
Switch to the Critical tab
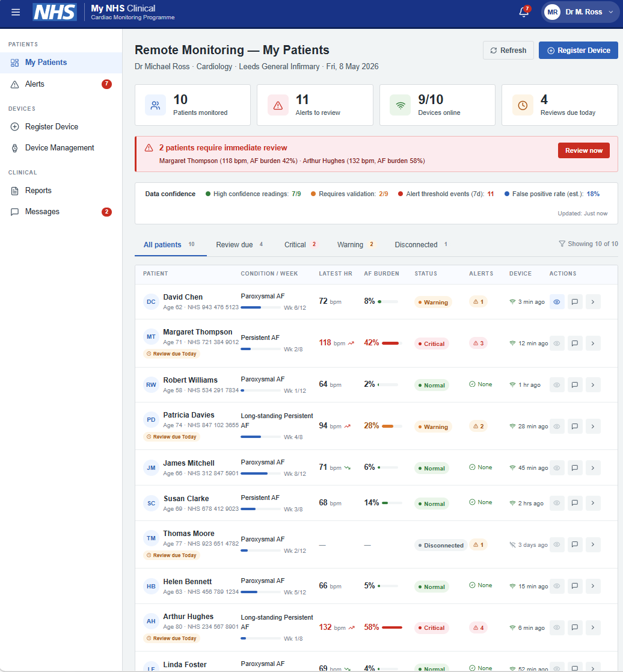tap(301, 245)
